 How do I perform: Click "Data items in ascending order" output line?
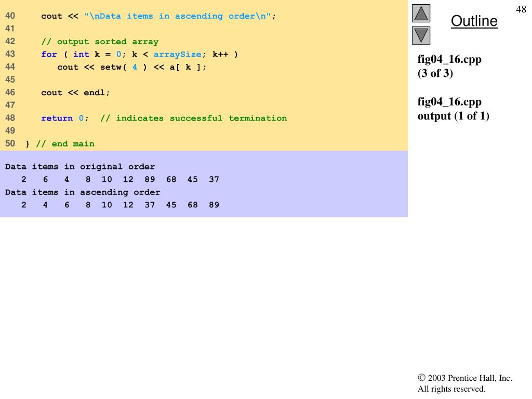83,192
